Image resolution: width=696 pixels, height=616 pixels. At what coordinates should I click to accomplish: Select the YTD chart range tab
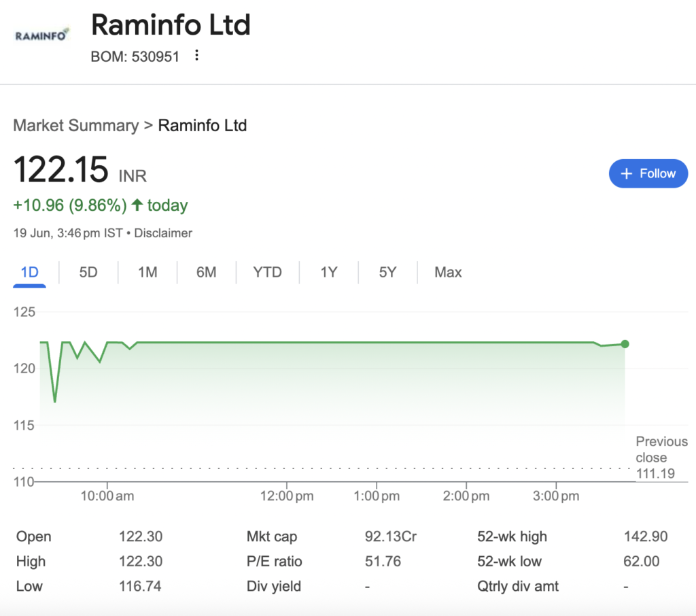(267, 272)
